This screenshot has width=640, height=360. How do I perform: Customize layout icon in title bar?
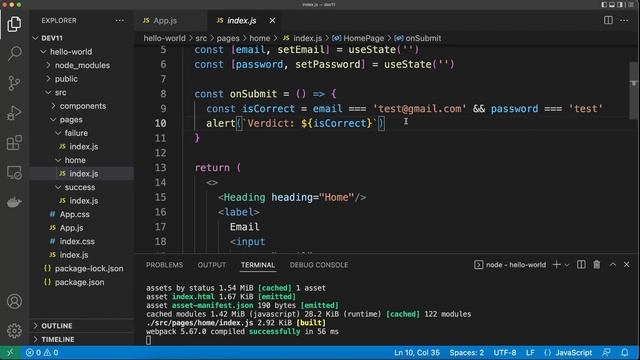[x=631, y=4]
